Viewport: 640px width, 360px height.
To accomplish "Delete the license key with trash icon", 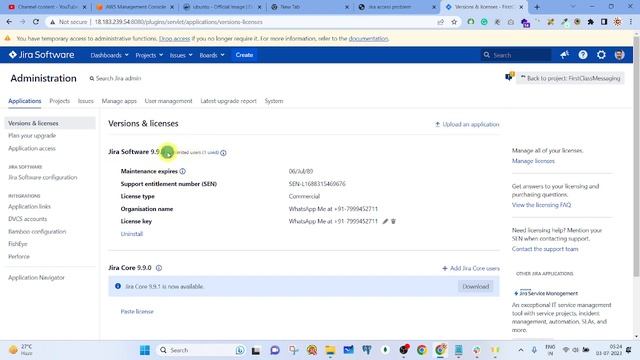I will pyautogui.click(x=393, y=221).
